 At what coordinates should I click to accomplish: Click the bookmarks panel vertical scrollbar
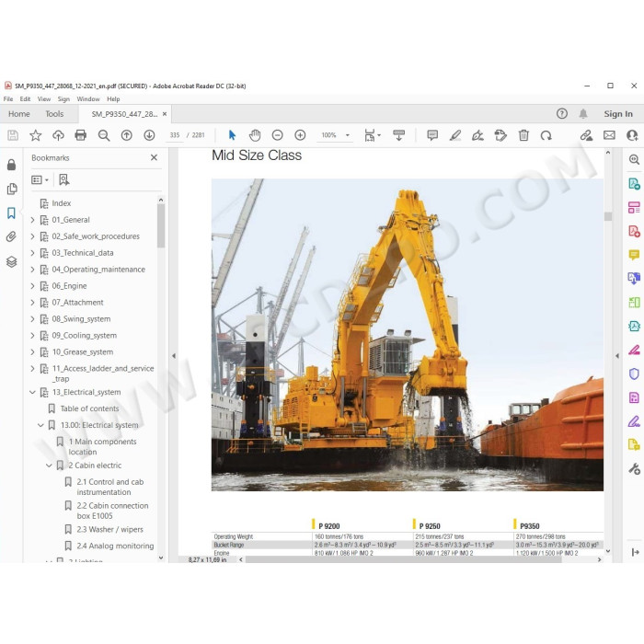click(161, 225)
